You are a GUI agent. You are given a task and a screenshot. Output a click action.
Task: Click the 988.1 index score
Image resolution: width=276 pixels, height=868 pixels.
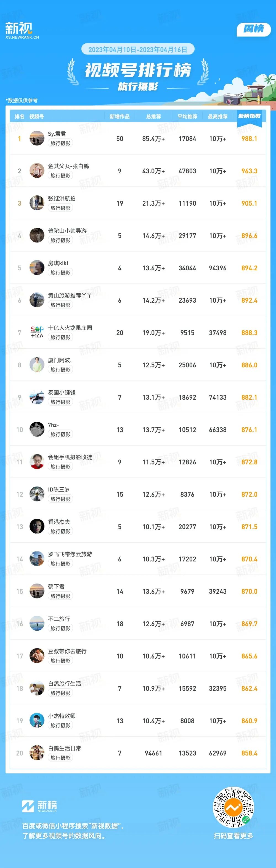(x=249, y=138)
